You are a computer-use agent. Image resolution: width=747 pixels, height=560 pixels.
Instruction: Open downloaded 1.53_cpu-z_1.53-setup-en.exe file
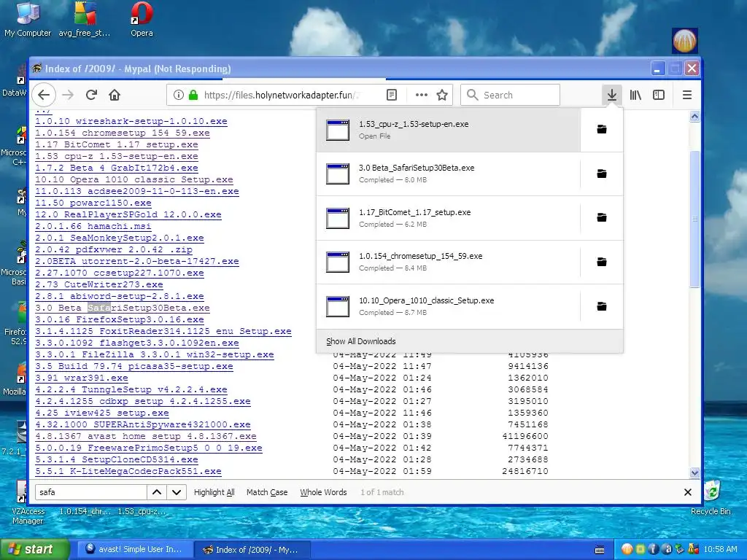tap(449, 130)
